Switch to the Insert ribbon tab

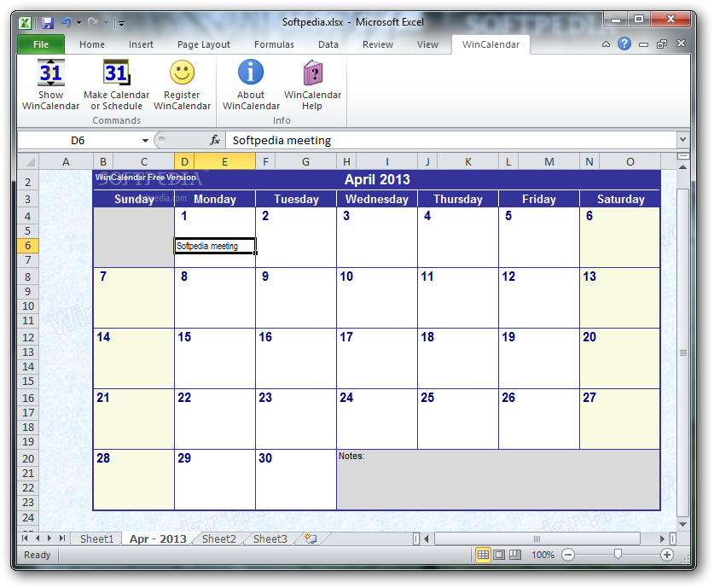point(141,44)
